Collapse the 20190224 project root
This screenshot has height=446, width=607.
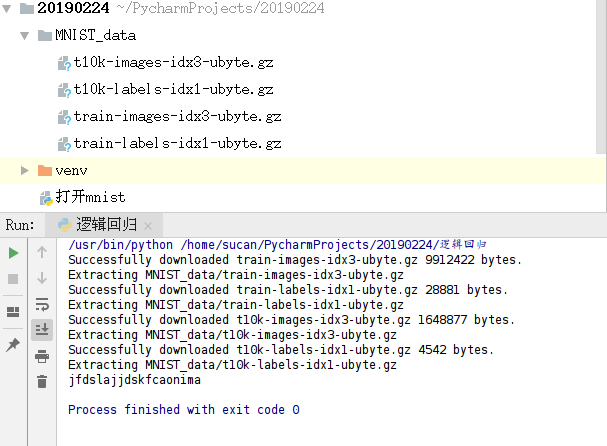(7, 8)
